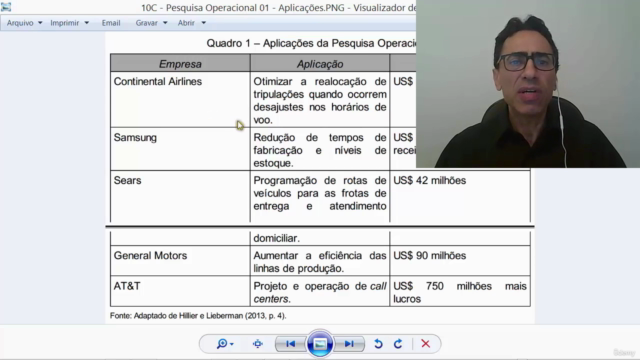The width and height of the screenshot is (640, 360).
Task: Click the Empresa column header
Action: [x=180, y=64]
